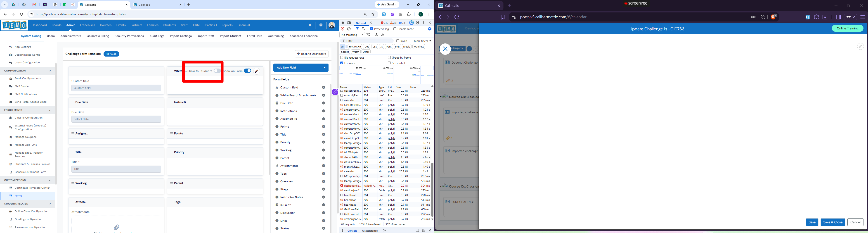
Task: Close the Update Challenge dialog with X
Action: pyautogui.click(x=445, y=49)
